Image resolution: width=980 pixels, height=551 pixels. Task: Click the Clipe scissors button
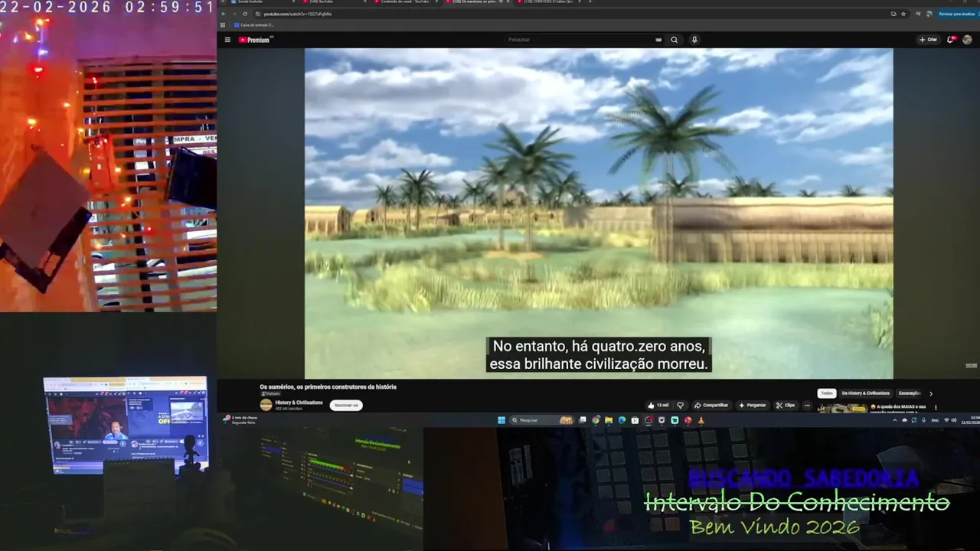coord(786,405)
